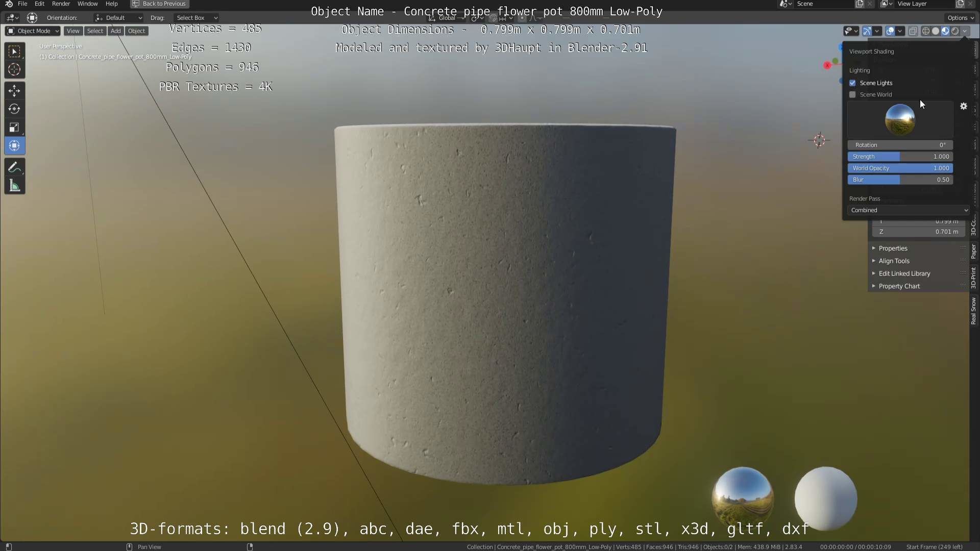Enable the Scene World checkbox
980x551 pixels.
852,94
